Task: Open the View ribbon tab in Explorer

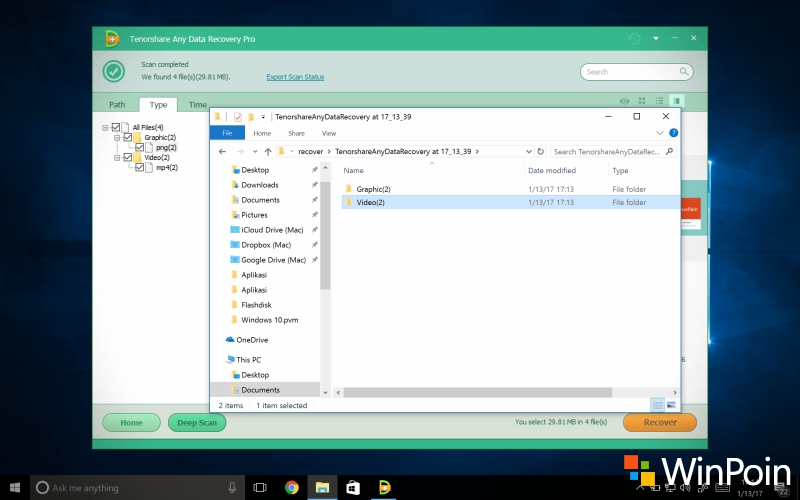Action: [x=329, y=133]
